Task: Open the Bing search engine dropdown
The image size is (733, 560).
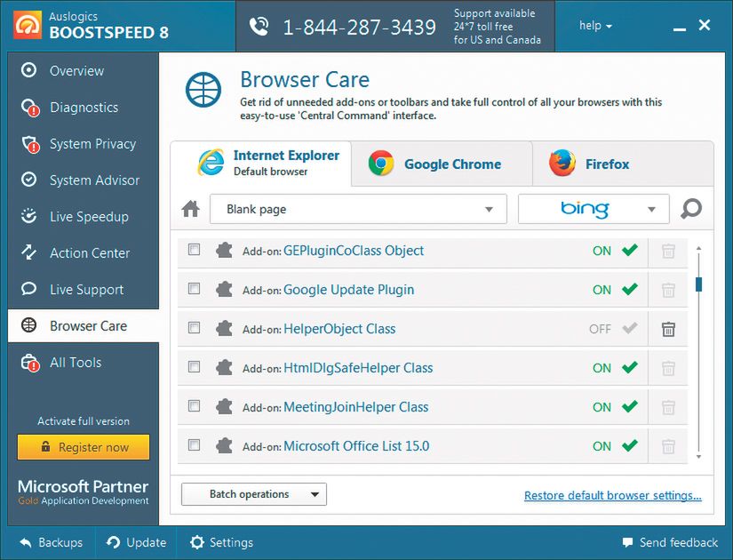Action: pos(594,209)
